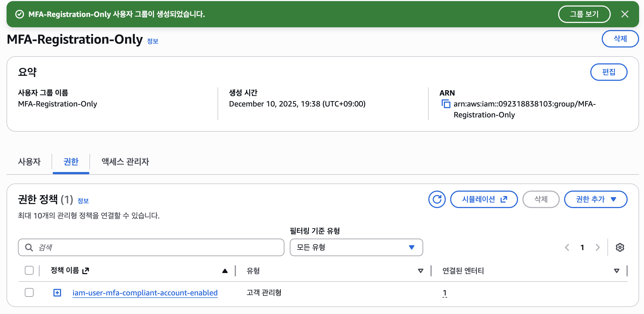Select all policies header checkbox
Image resolution: width=644 pixels, height=314 pixels.
point(29,270)
